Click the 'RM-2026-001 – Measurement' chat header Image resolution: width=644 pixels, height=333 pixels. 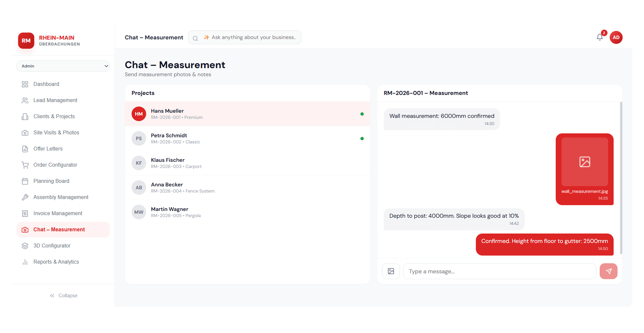coord(426,93)
